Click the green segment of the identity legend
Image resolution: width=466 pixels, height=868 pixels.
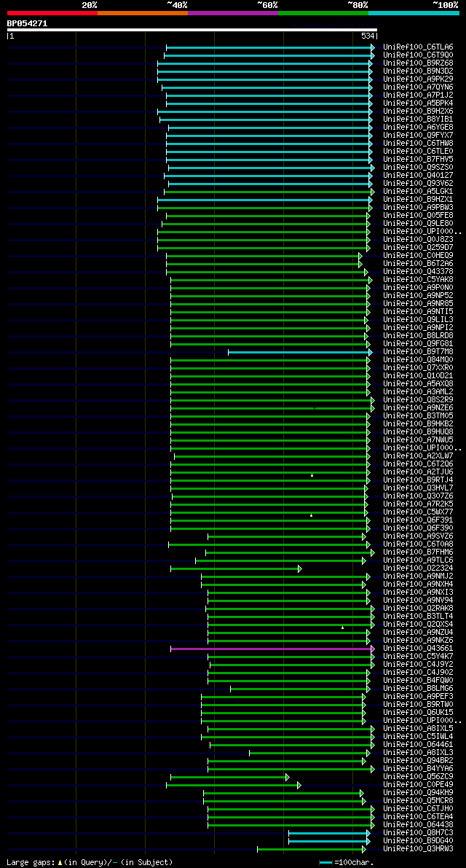point(323,12)
